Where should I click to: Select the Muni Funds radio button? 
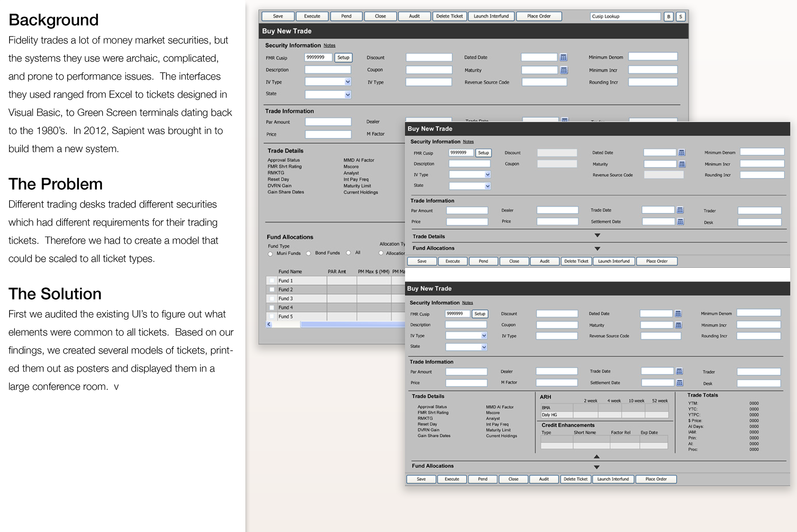pyautogui.click(x=270, y=254)
